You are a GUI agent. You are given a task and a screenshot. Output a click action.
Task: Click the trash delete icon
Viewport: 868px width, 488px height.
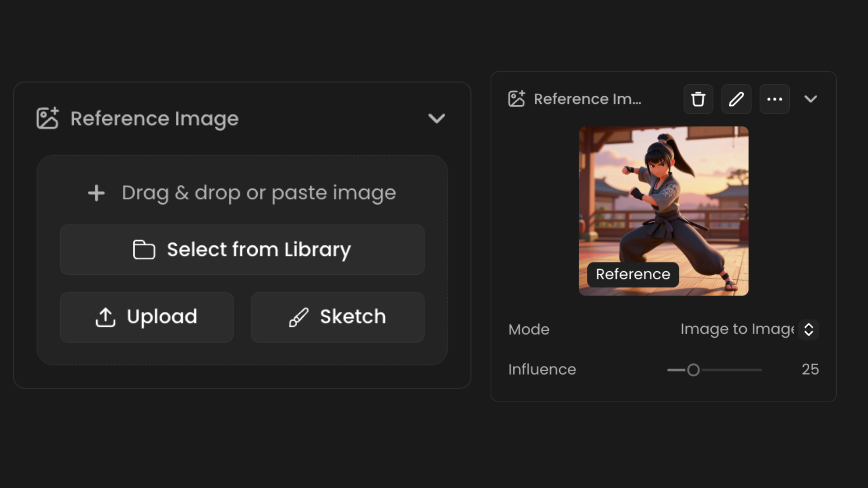(698, 99)
